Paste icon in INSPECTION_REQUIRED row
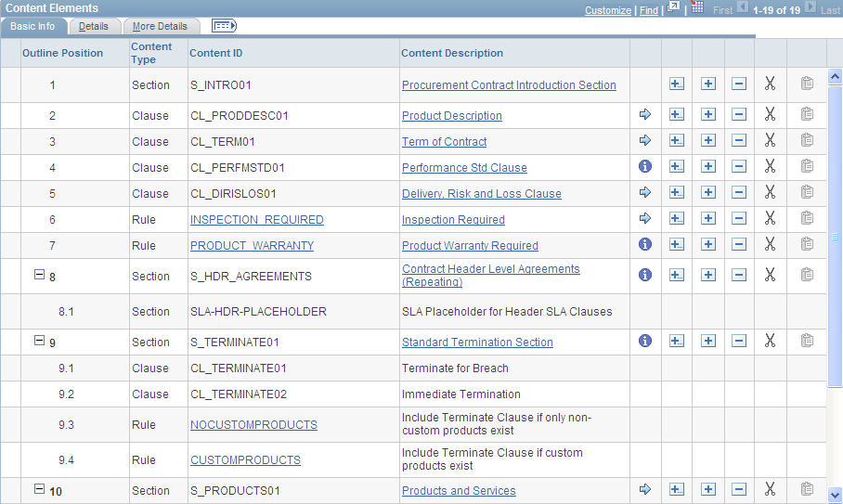 tap(807, 217)
